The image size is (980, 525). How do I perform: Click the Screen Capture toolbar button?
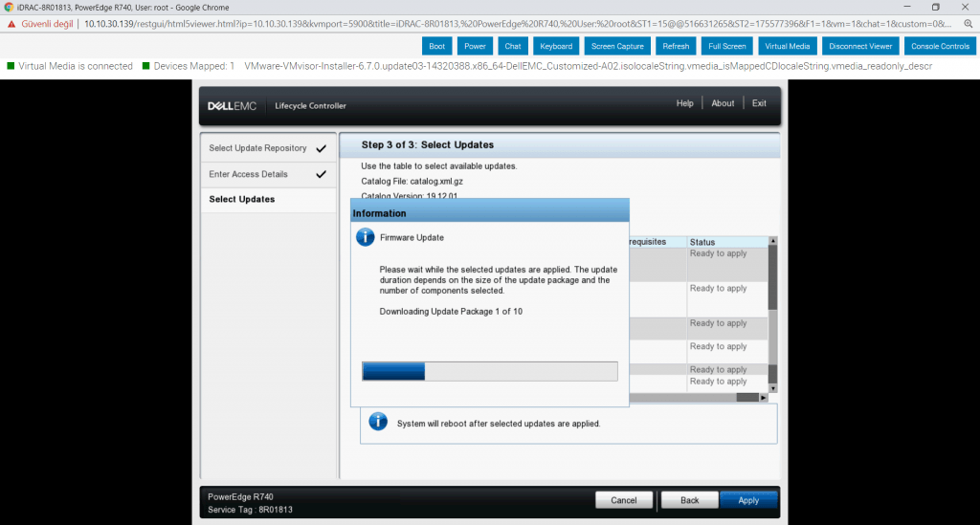(617, 46)
